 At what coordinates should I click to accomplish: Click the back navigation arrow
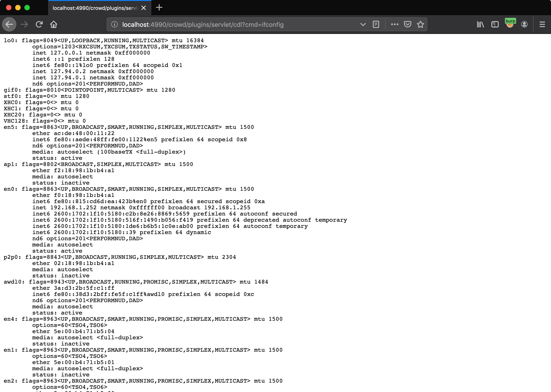pyautogui.click(x=9, y=24)
